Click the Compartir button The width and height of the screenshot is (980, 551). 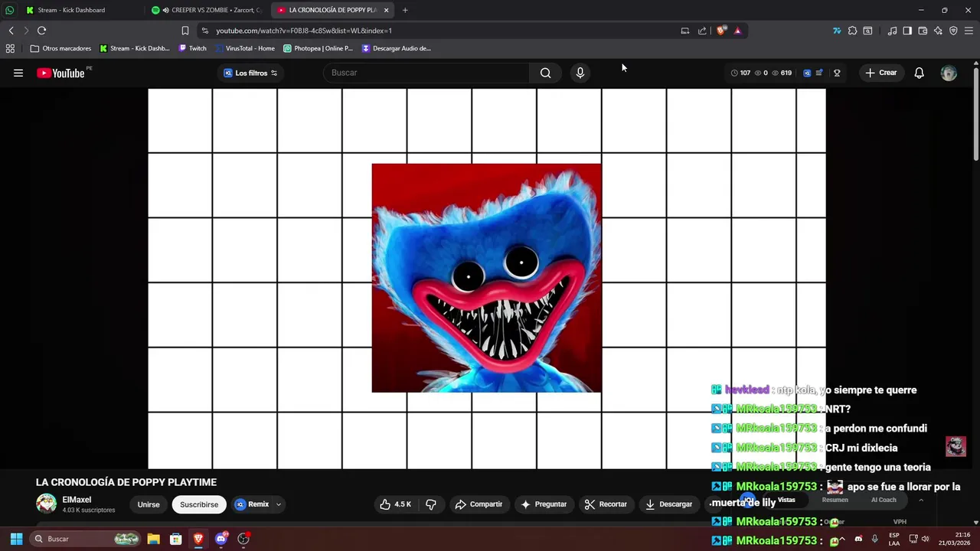pos(479,504)
